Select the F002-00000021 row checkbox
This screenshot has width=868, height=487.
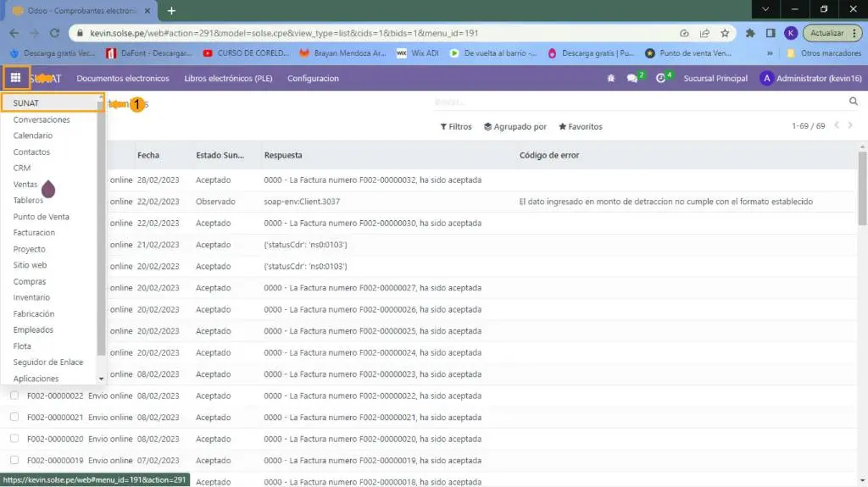point(14,418)
